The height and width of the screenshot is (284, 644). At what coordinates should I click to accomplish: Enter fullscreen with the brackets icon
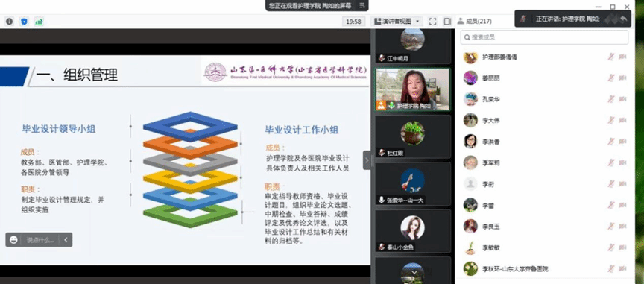[x=432, y=22]
